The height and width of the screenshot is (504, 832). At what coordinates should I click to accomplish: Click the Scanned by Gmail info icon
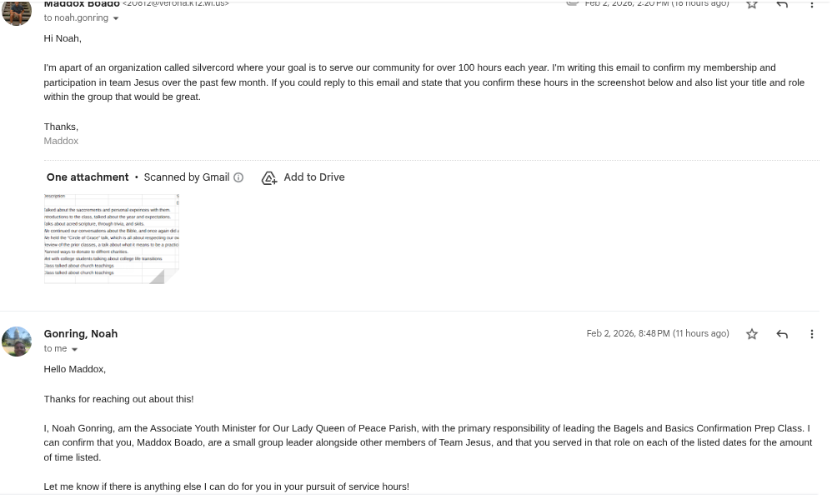coord(238,177)
